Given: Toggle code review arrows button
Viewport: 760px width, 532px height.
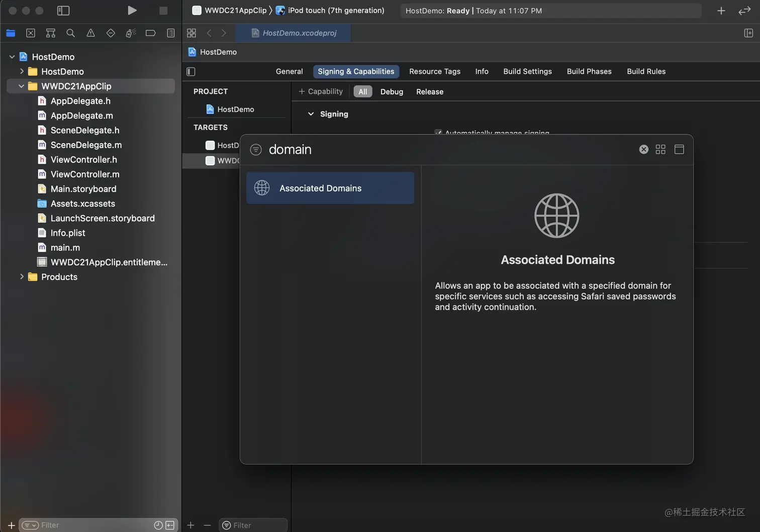Looking at the screenshot, I should click(744, 11).
